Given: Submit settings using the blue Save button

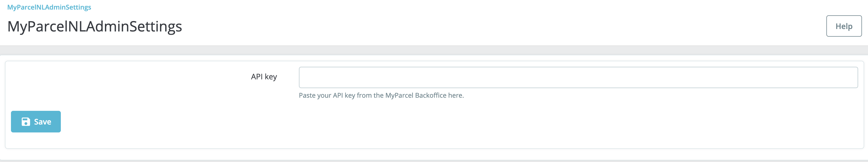Looking at the screenshot, I should [x=36, y=121].
